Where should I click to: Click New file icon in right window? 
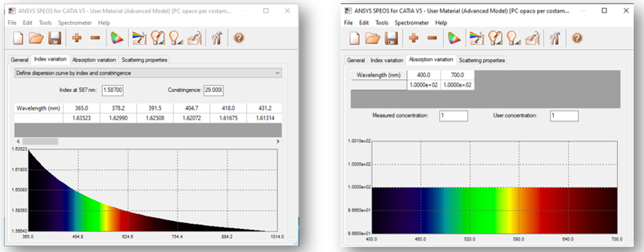tap(354, 38)
